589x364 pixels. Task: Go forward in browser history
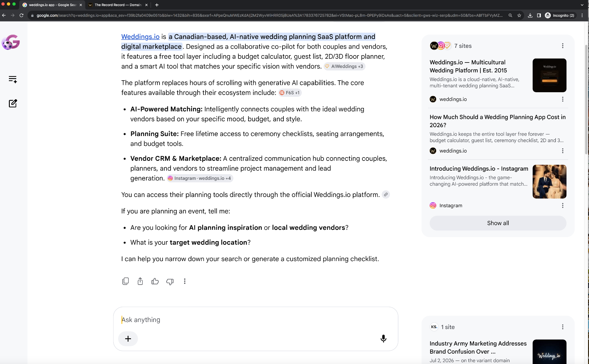pyautogui.click(x=13, y=15)
